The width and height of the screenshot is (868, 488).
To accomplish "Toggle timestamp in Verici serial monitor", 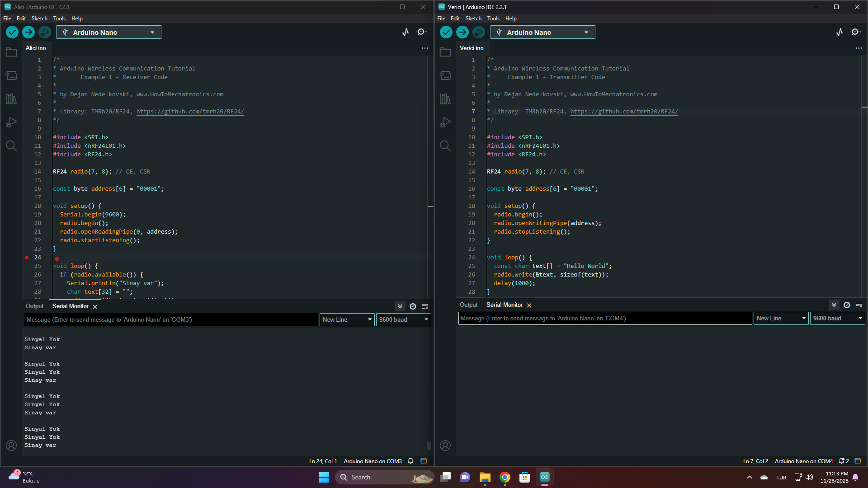I will pos(847,305).
